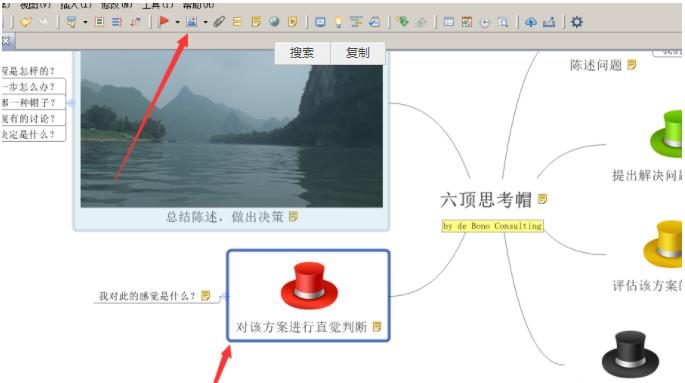The image size is (685, 383).
Task: Collapse the blue summary topic branch toggle
Action: click(70, 103)
